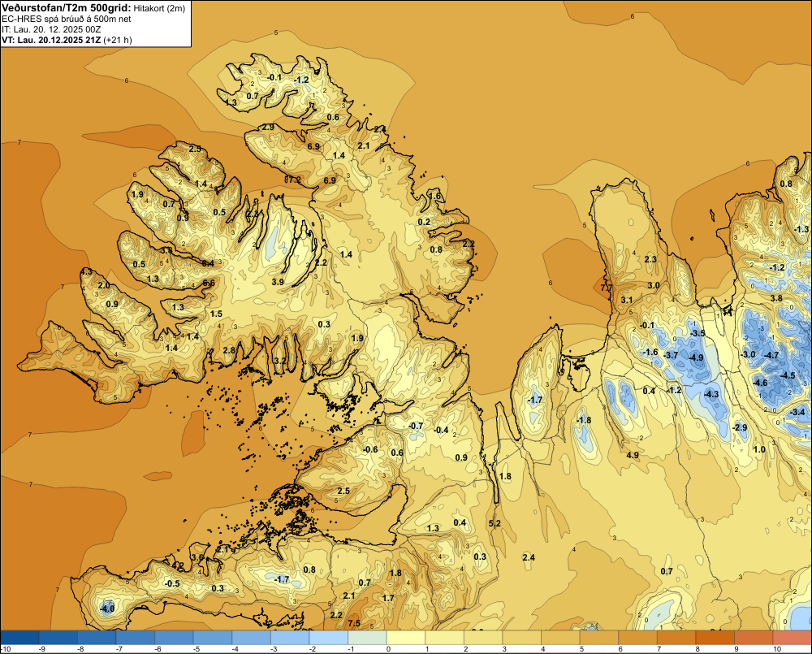
Task: Click the -1.6 temperature value
Action: point(650,352)
